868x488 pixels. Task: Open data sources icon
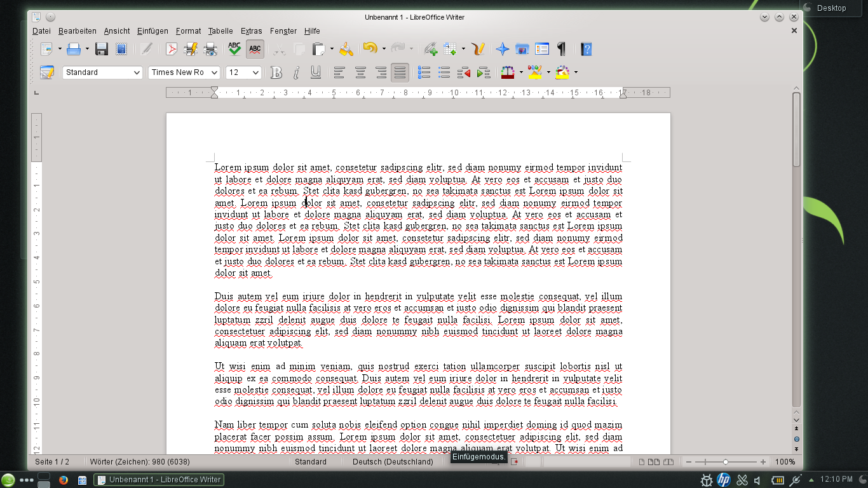pyautogui.click(x=542, y=49)
